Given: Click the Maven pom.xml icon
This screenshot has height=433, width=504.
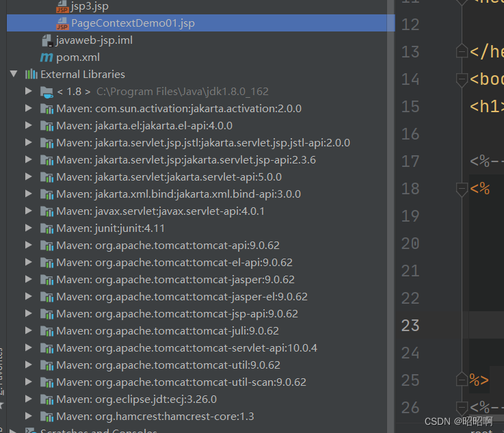Looking at the screenshot, I should pyautogui.click(x=47, y=57).
